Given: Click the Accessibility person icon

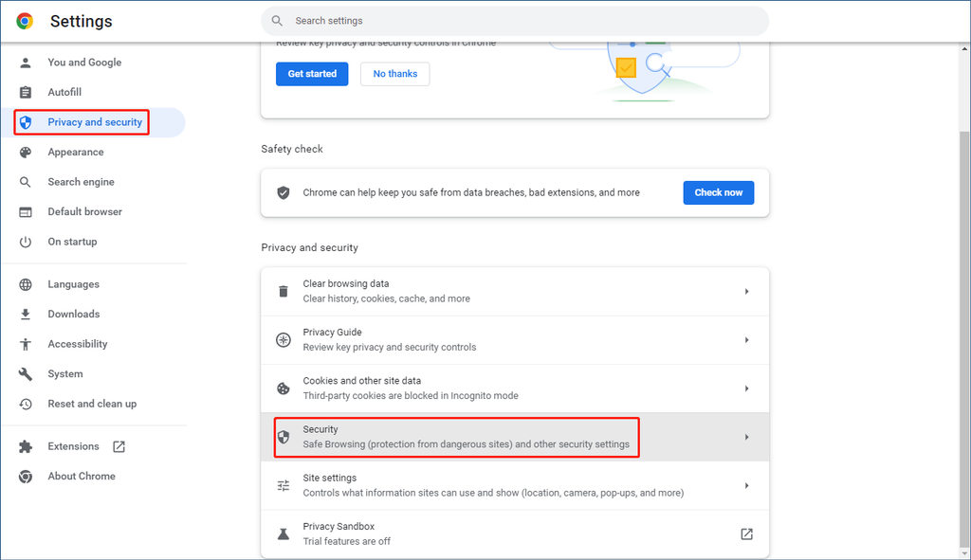Looking at the screenshot, I should [27, 344].
